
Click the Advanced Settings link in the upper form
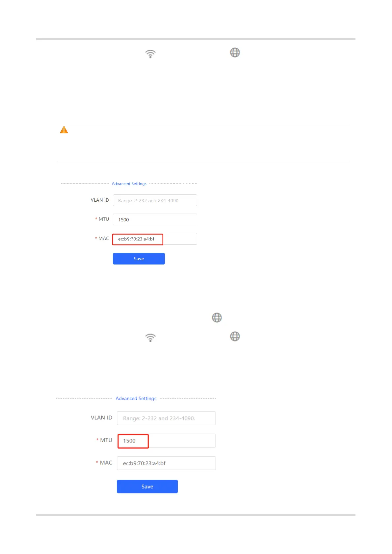point(129,184)
